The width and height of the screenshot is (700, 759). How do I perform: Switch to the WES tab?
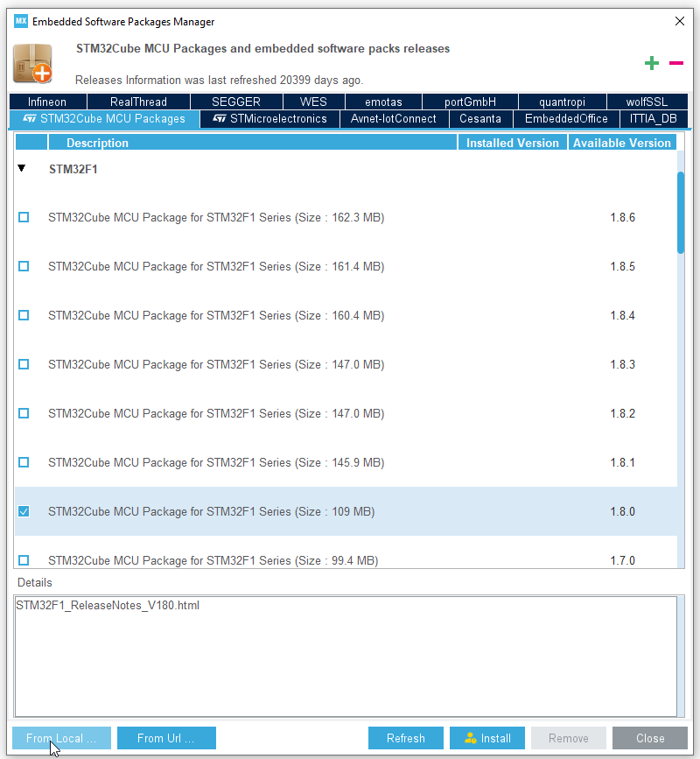(313, 102)
